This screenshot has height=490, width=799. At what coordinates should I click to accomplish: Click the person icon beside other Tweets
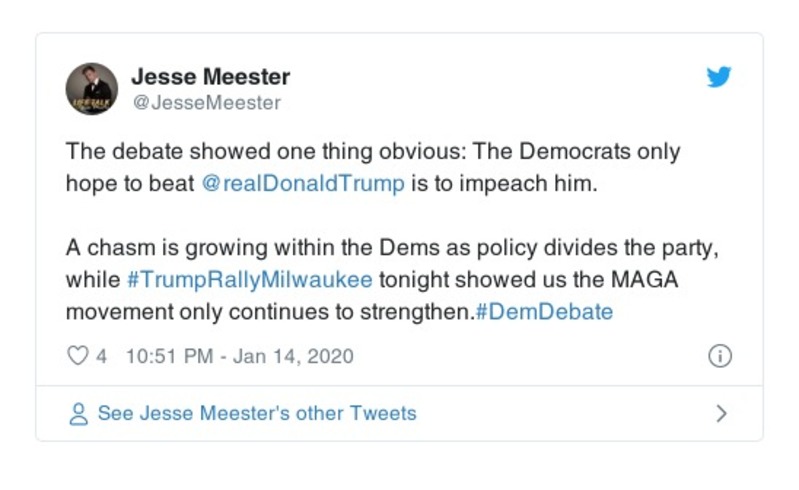(78, 413)
